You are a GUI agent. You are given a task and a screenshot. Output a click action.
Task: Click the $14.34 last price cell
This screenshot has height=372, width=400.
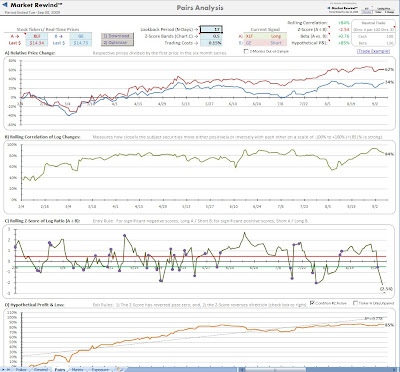coord(37,43)
